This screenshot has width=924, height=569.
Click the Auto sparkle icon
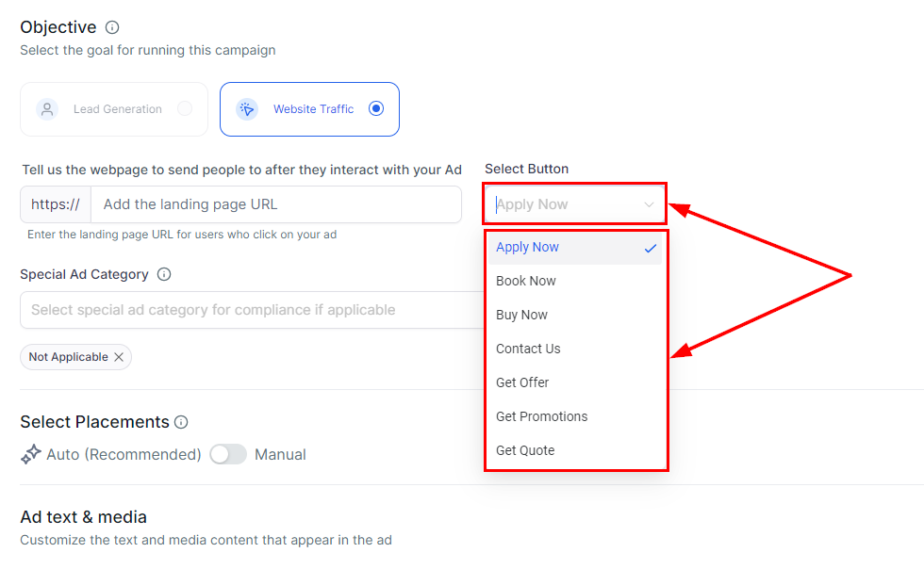click(x=30, y=454)
